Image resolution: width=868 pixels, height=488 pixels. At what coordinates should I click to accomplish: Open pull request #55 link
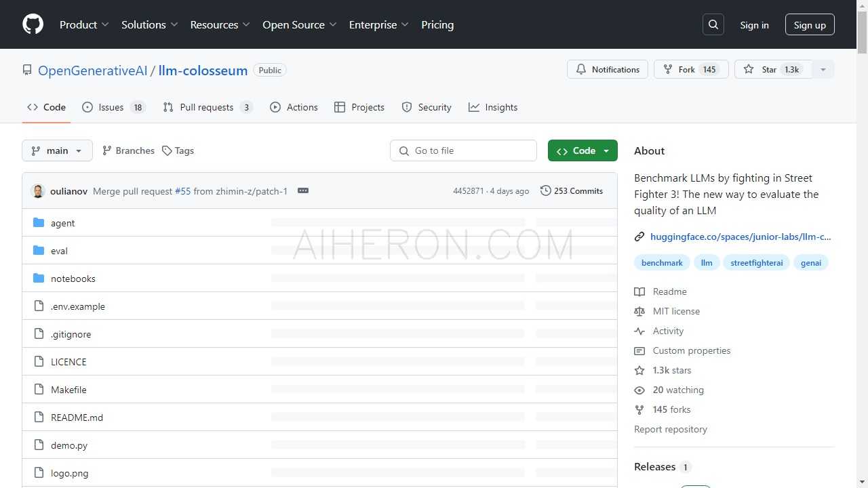182,191
